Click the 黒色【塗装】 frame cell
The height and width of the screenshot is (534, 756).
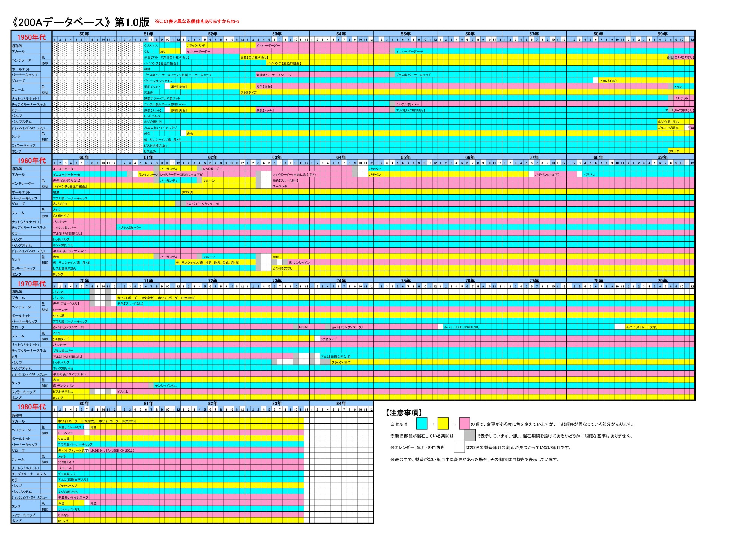179,87
